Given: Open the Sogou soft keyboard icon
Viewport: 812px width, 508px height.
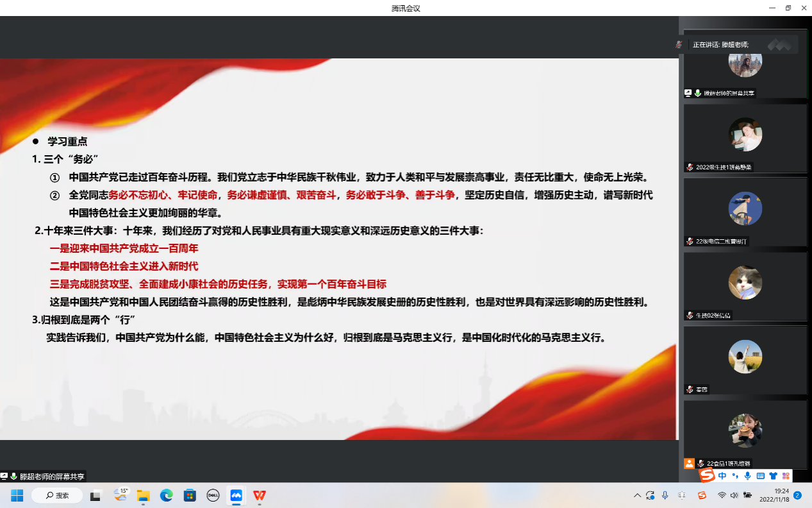Looking at the screenshot, I should coord(761,476).
